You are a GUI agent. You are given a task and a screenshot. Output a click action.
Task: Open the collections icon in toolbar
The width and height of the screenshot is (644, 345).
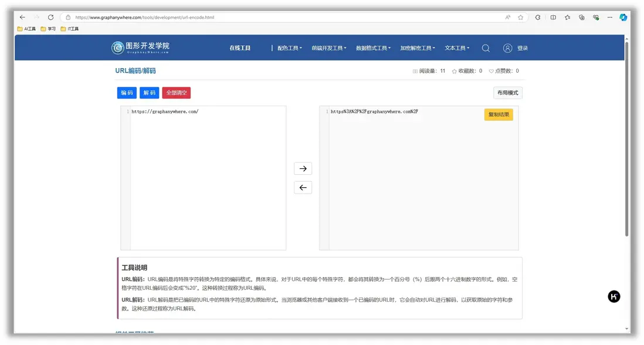pyautogui.click(x=582, y=17)
